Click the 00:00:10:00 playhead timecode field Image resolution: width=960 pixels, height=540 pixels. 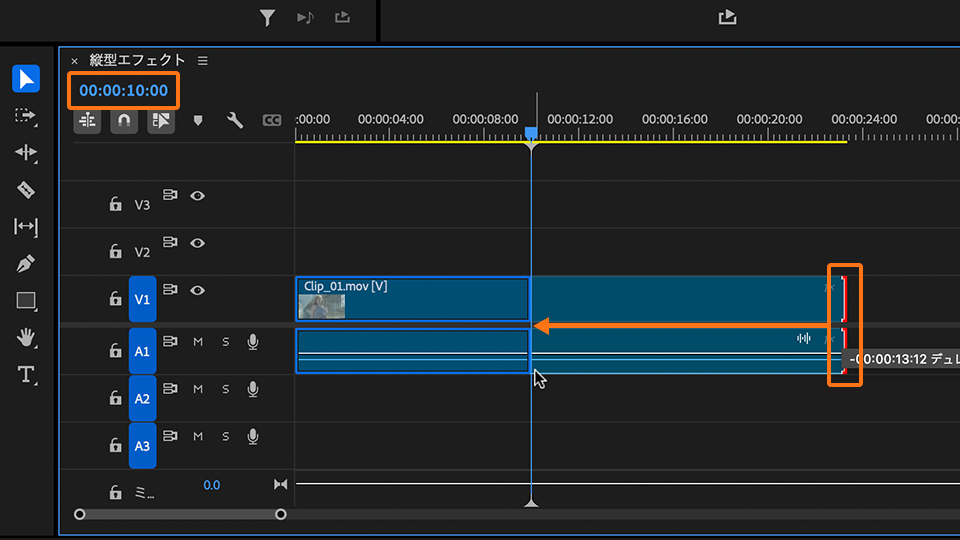124,91
